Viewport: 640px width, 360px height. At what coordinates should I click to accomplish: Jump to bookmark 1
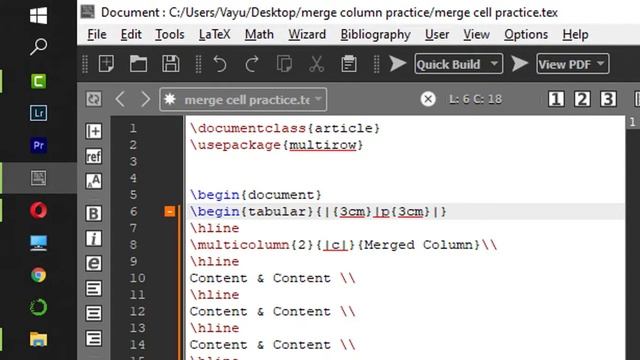coord(556,99)
